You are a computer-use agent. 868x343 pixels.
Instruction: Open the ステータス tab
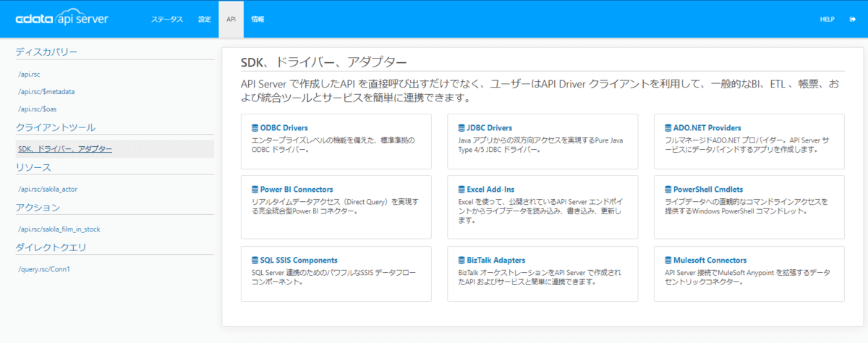(167, 19)
